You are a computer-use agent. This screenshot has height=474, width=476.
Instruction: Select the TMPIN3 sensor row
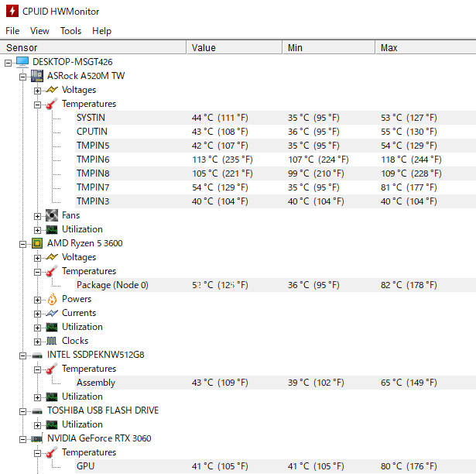276,201
